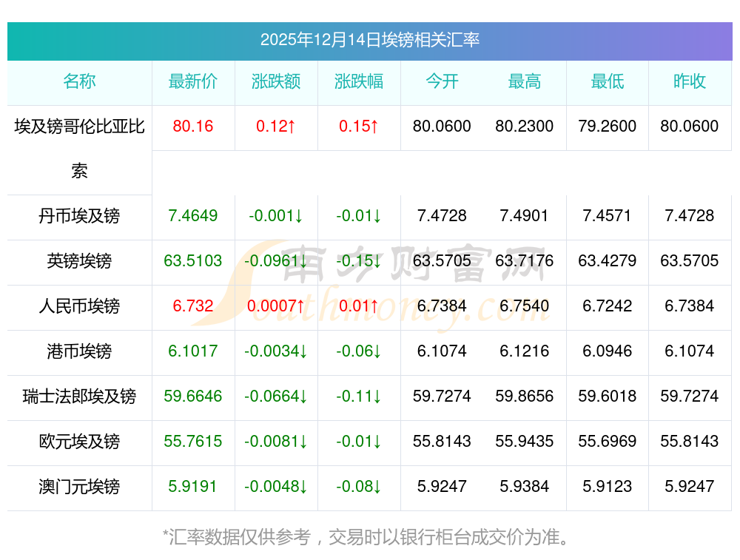Click the 59.8656 highest price cell
The width and height of the screenshot is (740, 560).
[x=525, y=397]
